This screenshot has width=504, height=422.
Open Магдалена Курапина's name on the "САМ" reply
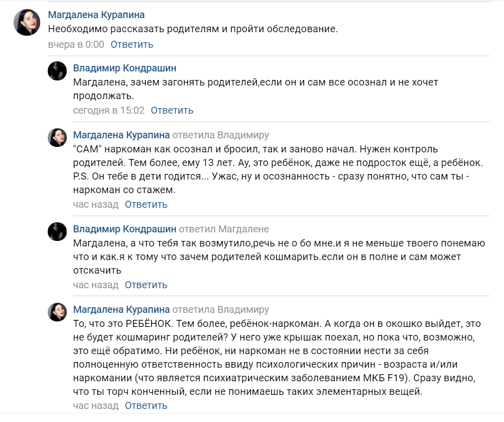121,135
